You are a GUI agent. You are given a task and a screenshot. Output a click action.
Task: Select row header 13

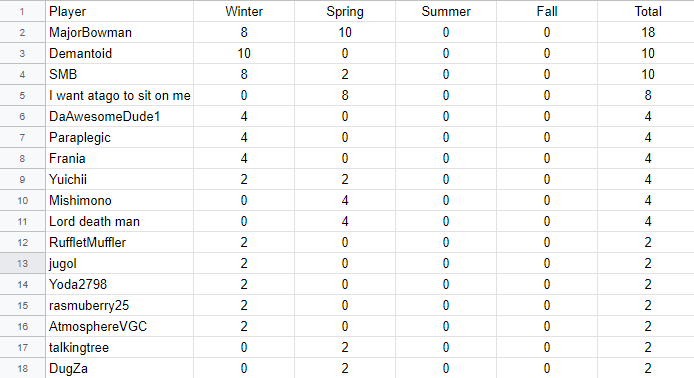coord(23,263)
